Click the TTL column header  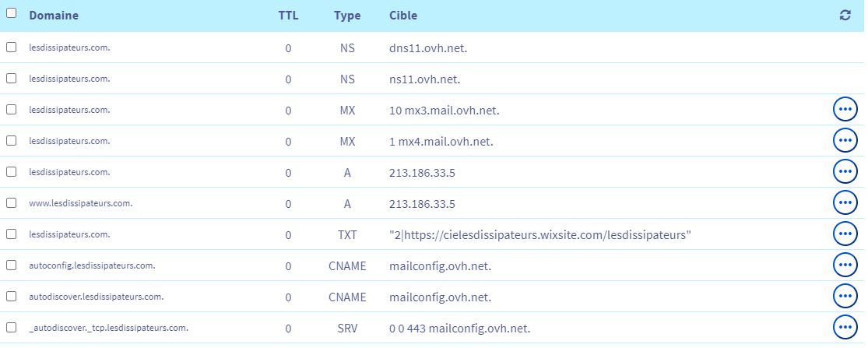pyautogui.click(x=288, y=16)
